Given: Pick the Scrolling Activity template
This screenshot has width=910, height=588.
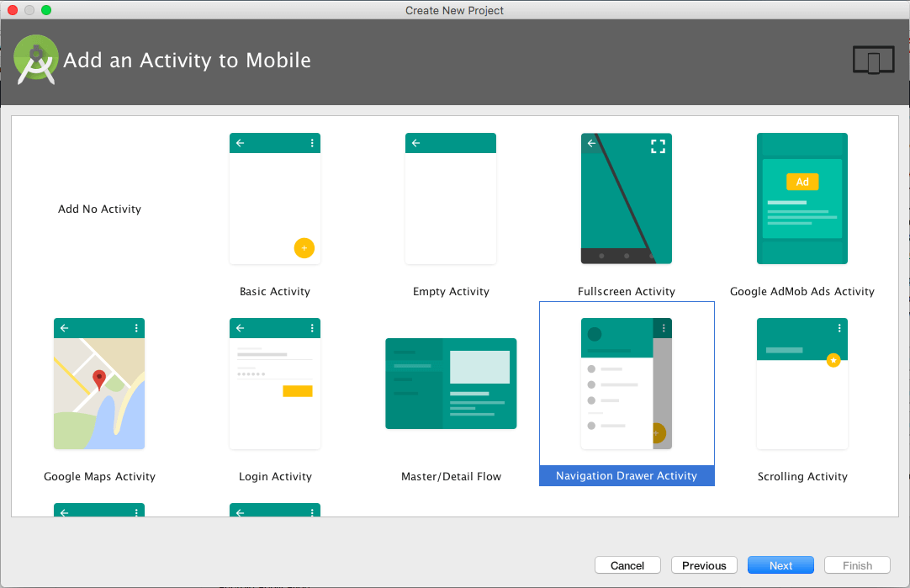Looking at the screenshot, I should pos(802,384).
